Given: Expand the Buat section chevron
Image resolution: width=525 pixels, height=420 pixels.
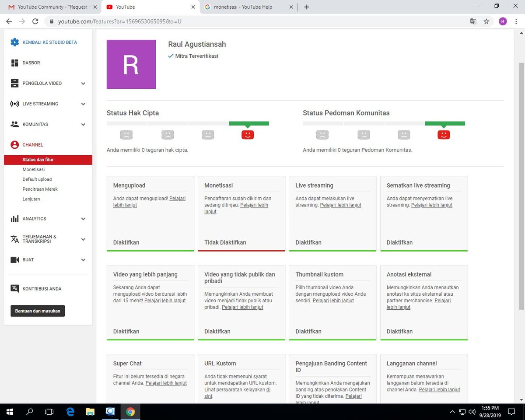Looking at the screenshot, I should 83,260.
